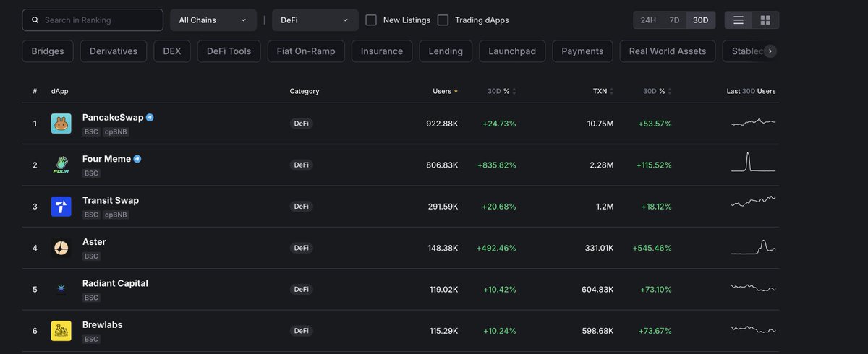The height and width of the screenshot is (354, 868).
Task: Filter by DeFi Tools category
Action: click(229, 51)
